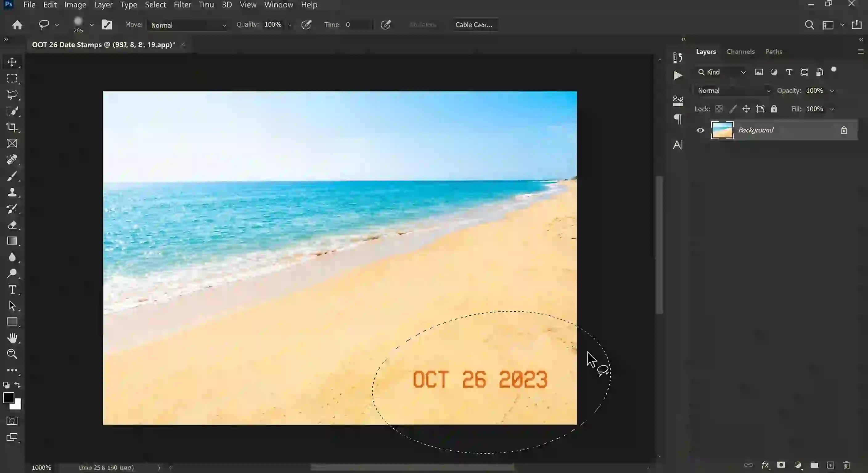Select the Rectangular Marquee tool
The height and width of the screenshot is (473, 868).
[12, 78]
